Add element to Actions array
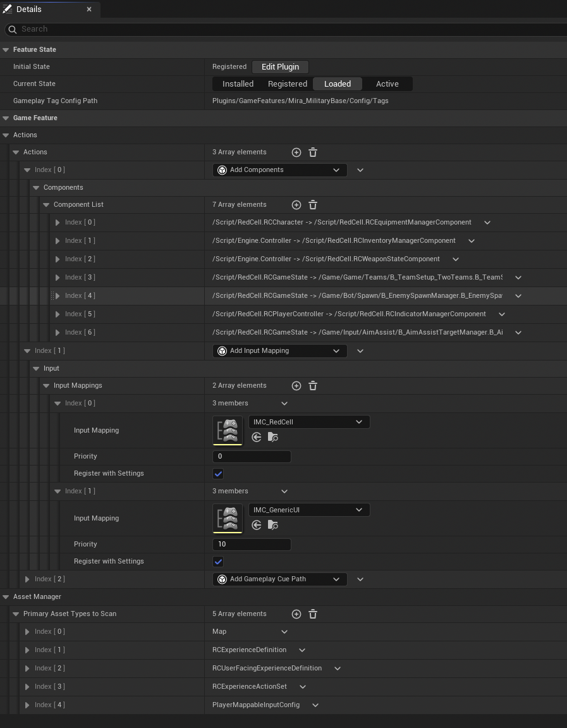Viewport: 567px width, 728px height. [296, 152]
